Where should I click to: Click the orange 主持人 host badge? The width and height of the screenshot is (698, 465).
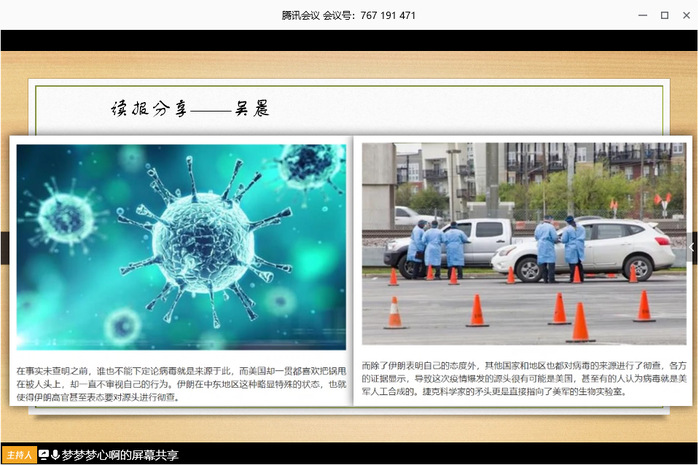[19, 455]
